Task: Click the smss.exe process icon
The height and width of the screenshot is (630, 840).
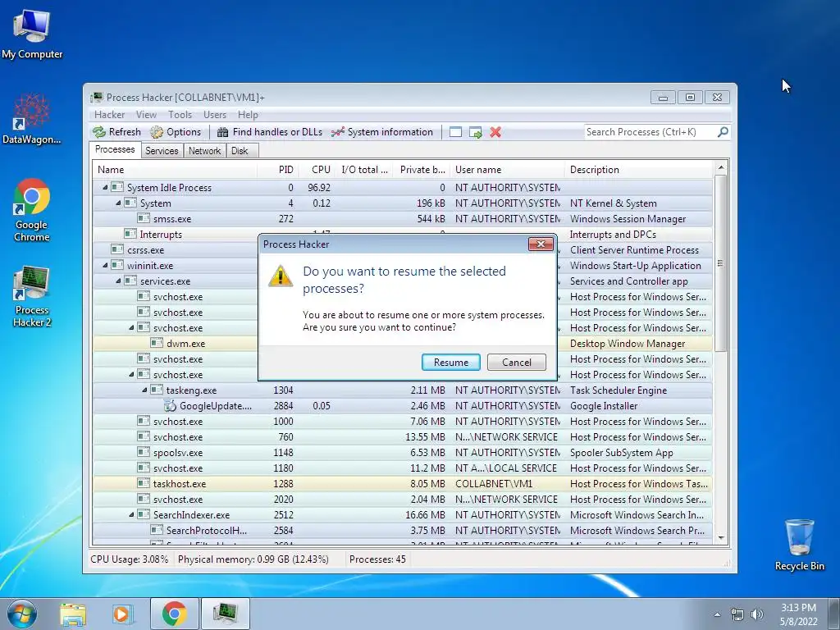Action: coord(143,218)
